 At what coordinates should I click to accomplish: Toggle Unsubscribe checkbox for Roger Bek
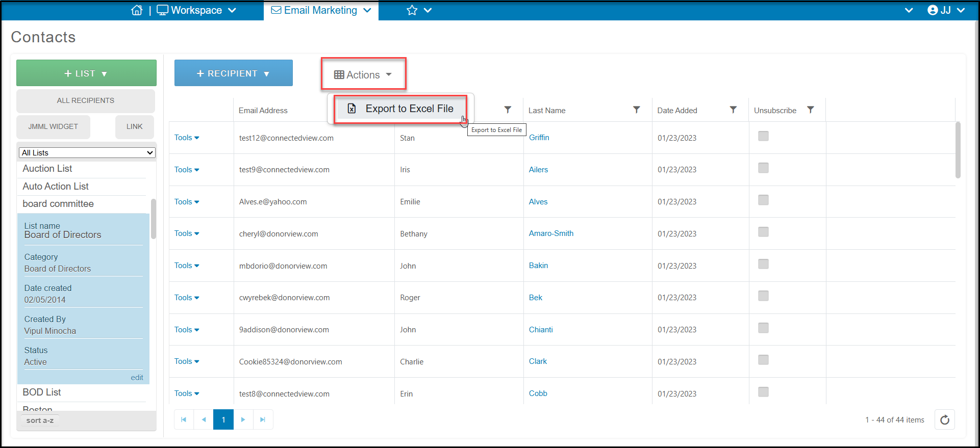pos(763,296)
